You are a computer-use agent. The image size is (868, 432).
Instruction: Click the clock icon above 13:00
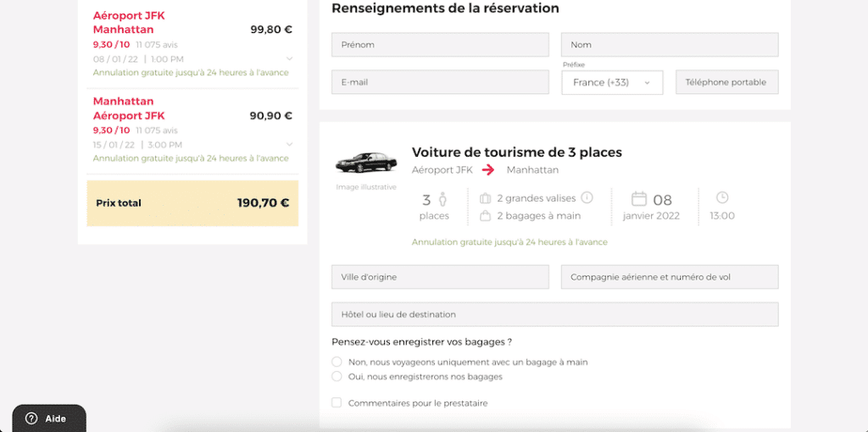point(722,197)
